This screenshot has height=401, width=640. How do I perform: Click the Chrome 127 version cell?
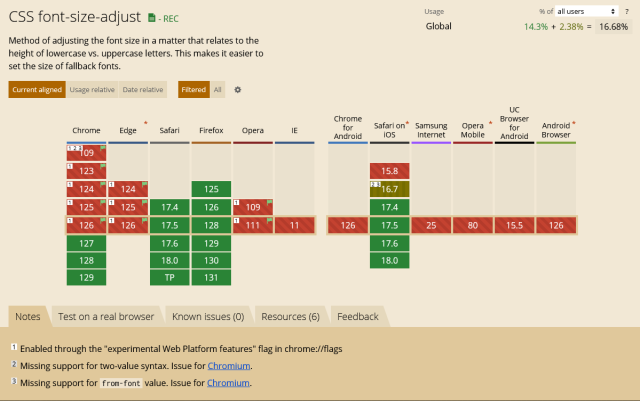coord(86,243)
